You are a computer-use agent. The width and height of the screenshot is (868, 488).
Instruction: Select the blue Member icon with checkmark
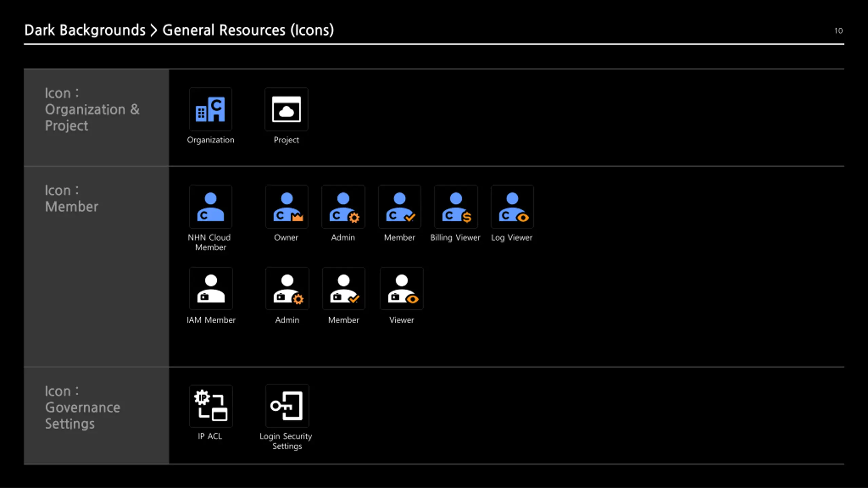click(400, 207)
